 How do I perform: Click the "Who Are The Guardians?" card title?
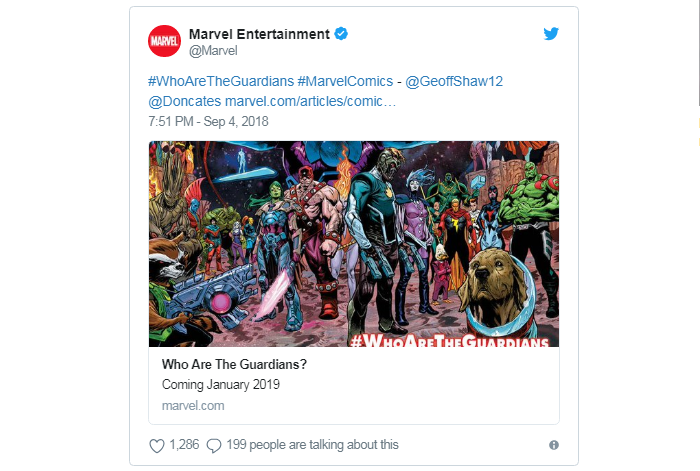click(x=234, y=364)
